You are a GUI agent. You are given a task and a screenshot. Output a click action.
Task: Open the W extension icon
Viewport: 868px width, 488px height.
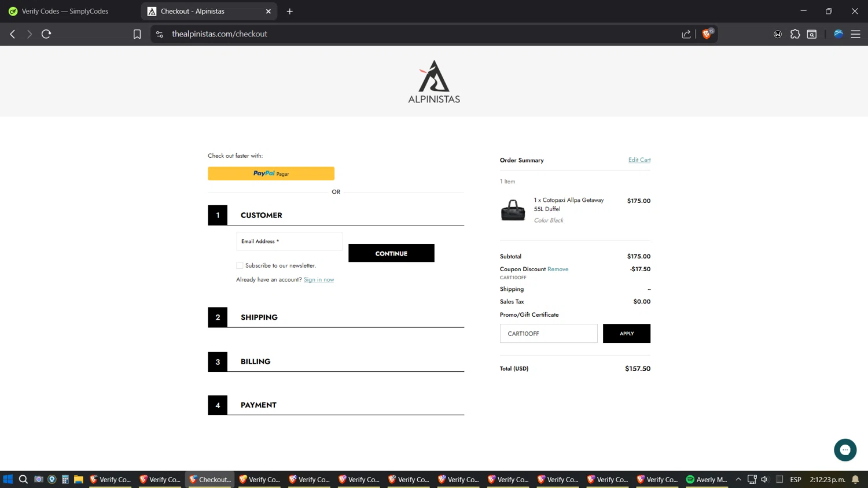778,34
